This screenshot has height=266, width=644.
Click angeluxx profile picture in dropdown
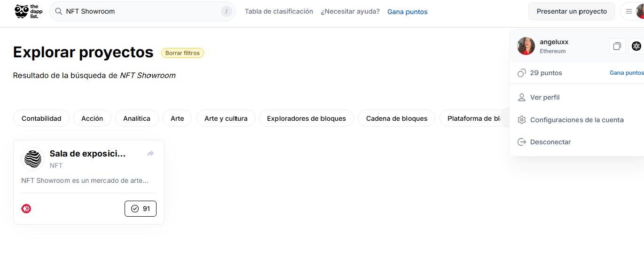tap(526, 46)
